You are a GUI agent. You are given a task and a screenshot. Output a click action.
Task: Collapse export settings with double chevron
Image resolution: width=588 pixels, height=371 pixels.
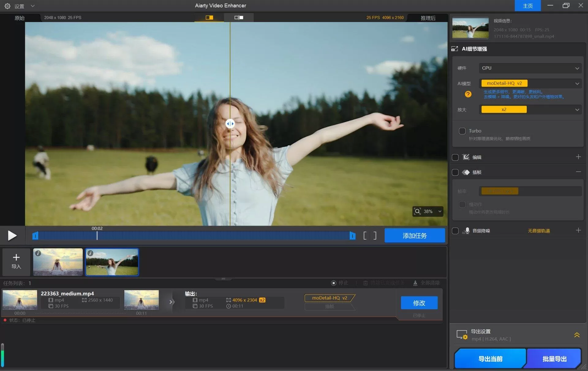click(577, 335)
